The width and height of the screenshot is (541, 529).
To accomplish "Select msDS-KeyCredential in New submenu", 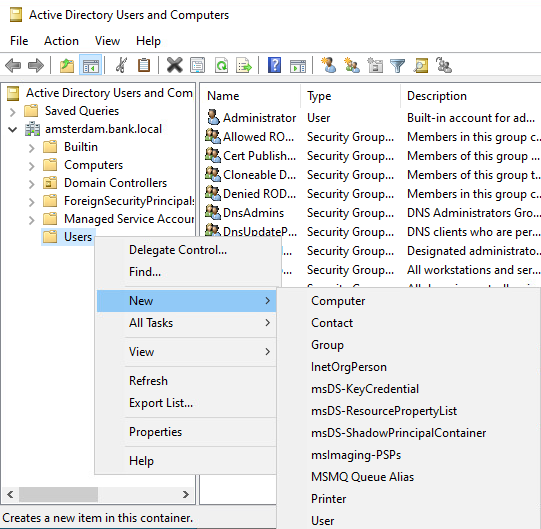I will [409, 389].
